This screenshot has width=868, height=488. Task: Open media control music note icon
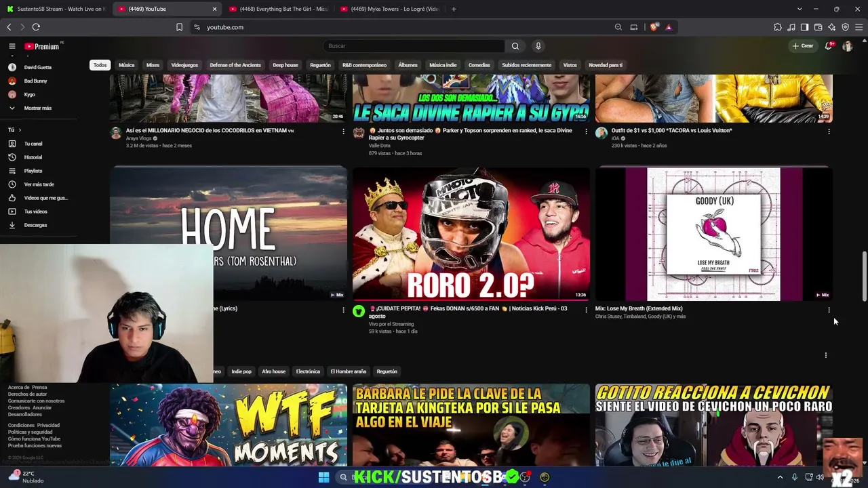(791, 27)
